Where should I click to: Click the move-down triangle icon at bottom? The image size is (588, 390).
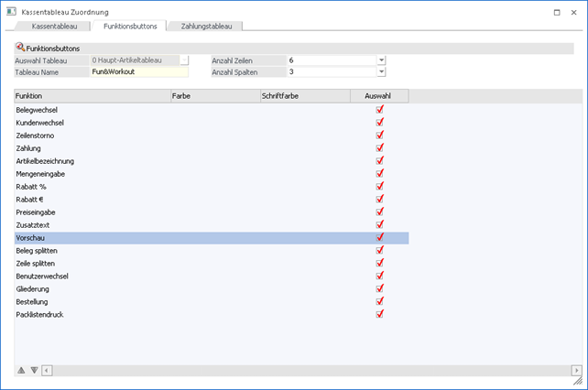point(34,370)
